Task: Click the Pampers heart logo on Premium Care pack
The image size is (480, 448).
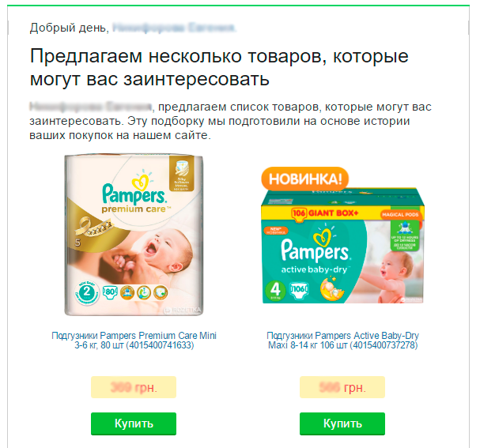Action: coord(134,191)
